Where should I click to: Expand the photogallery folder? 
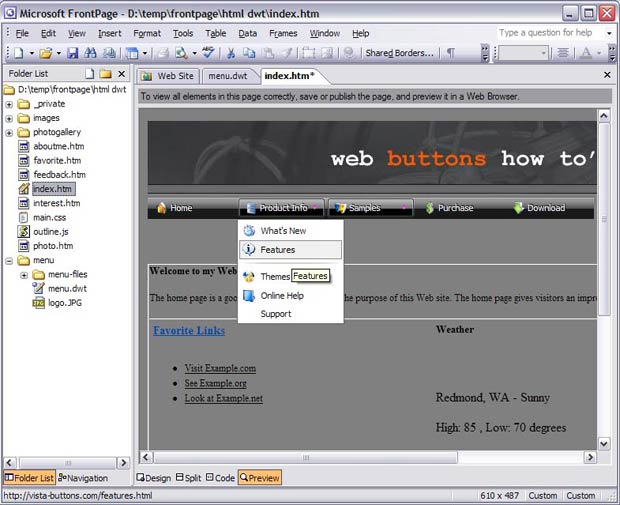click(x=9, y=133)
